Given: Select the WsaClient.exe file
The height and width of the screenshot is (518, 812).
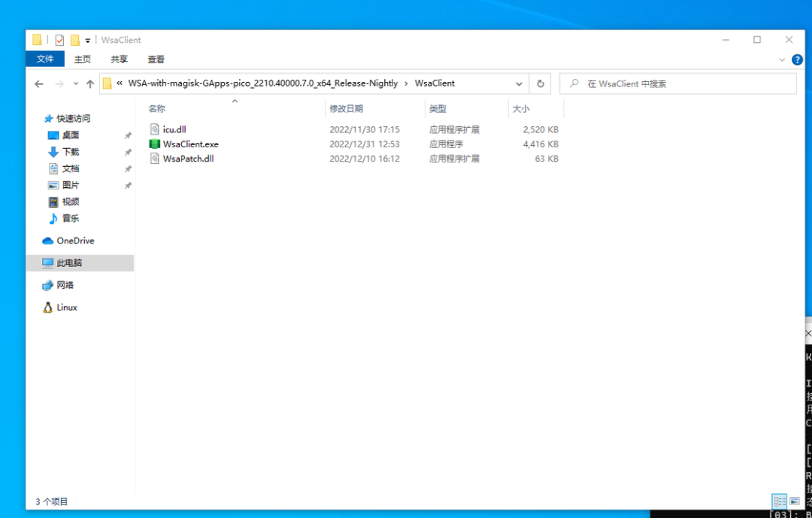Looking at the screenshot, I should pyautogui.click(x=190, y=144).
